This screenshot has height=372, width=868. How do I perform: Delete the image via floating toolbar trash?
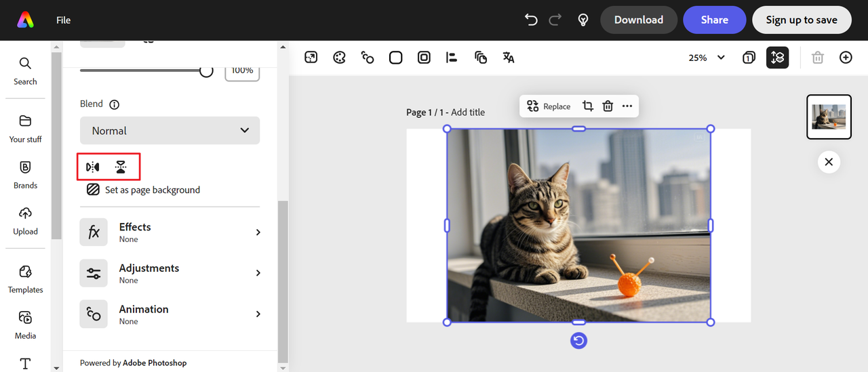pyautogui.click(x=608, y=106)
